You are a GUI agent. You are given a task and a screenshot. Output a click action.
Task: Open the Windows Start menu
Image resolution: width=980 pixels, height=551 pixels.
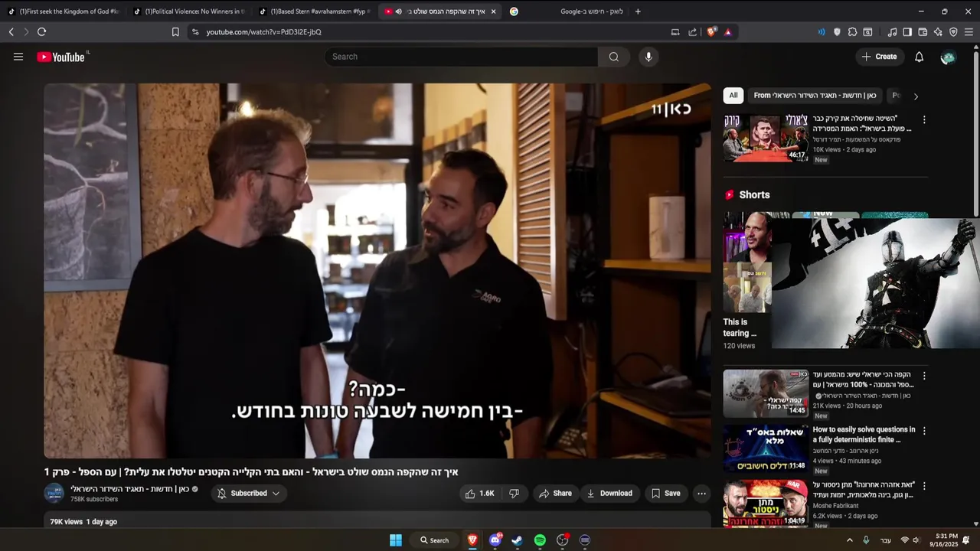tap(396, 540)
